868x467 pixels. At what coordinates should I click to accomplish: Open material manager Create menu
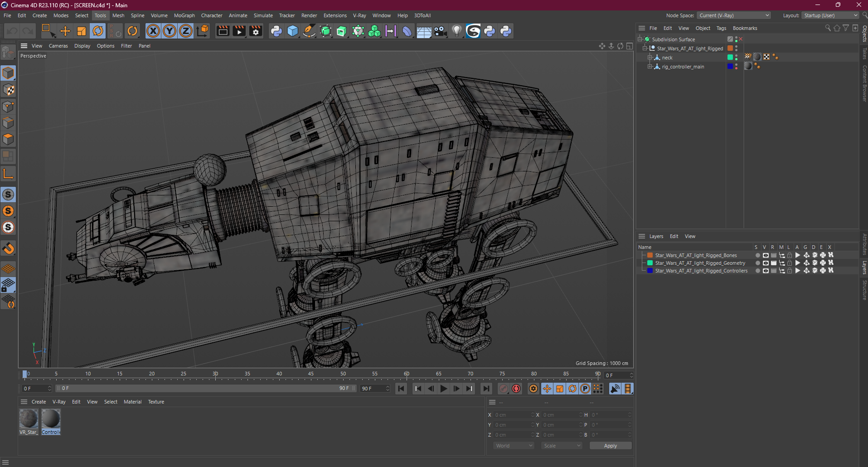39,402
